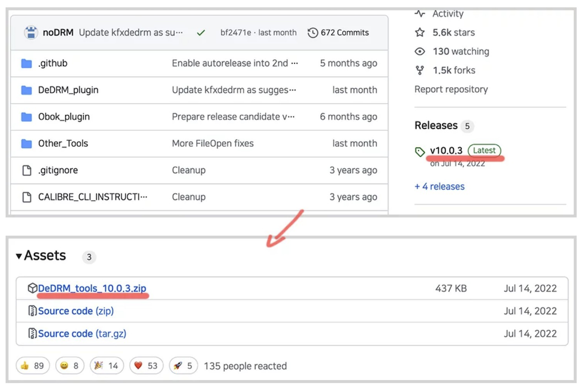584x392 pixels.
Task: Open the v10.0.3 release
Action: coord(446,151)
